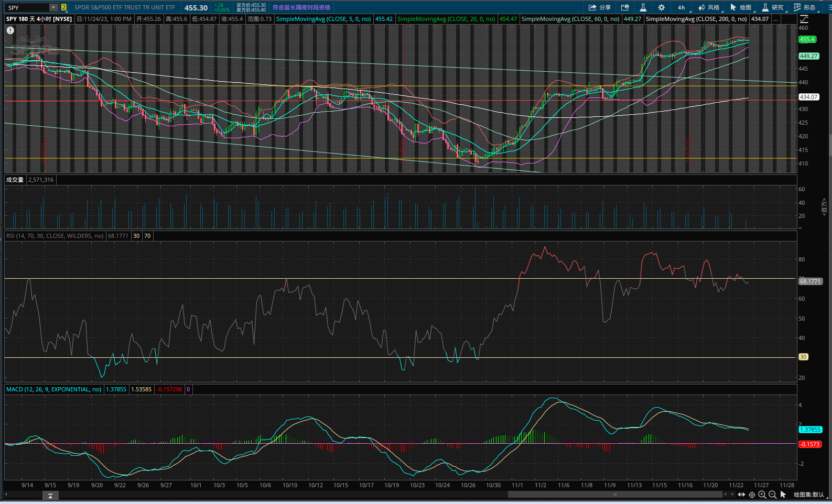
Task: Select the SimpleMovingAvg 200 study label
Action: tap(696, 19)
